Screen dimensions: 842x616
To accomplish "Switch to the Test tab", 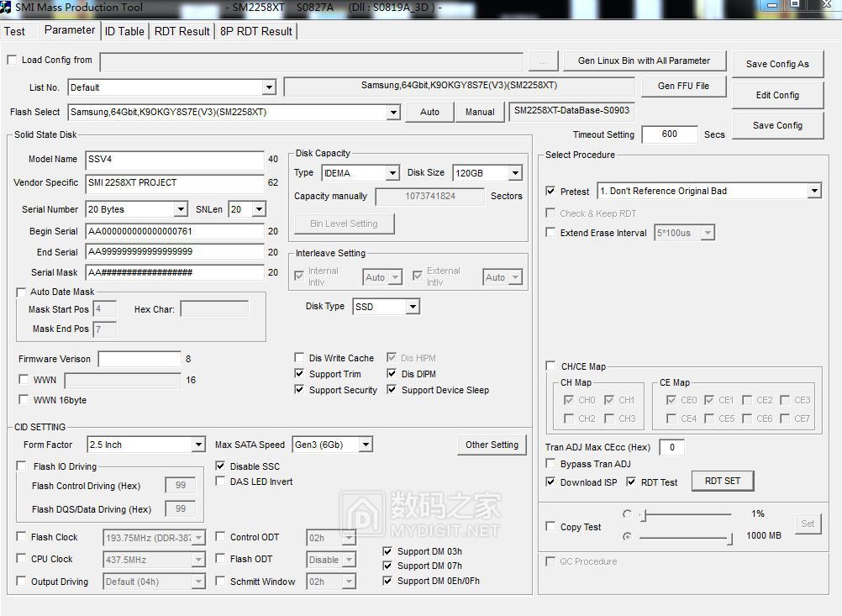I will (15, 31).
